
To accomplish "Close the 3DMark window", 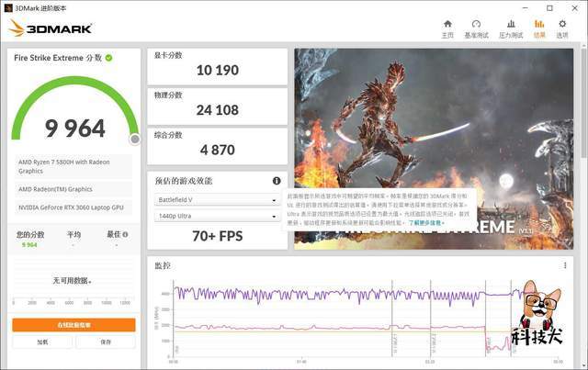I will click(574, 8).
